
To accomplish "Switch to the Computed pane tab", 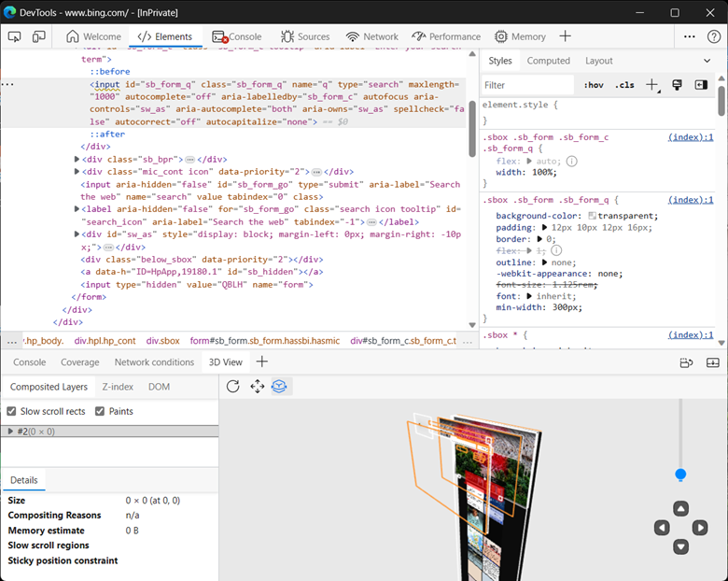I will pos(548,61).
